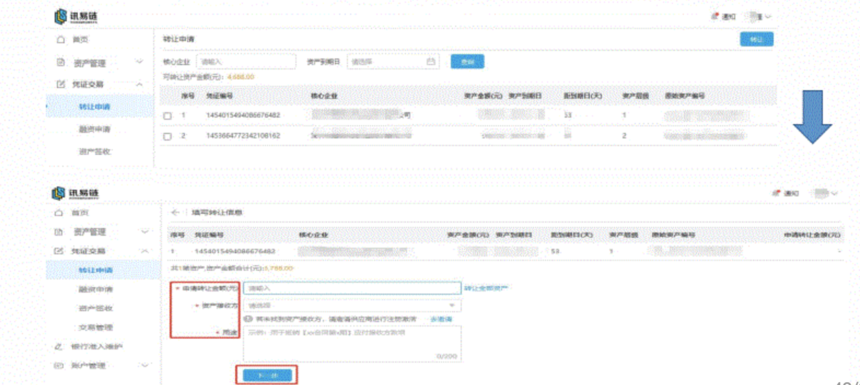Click voucher 1454015494086676482 in the list table
The width and height of the screenshot is (860, 385).
243,116
